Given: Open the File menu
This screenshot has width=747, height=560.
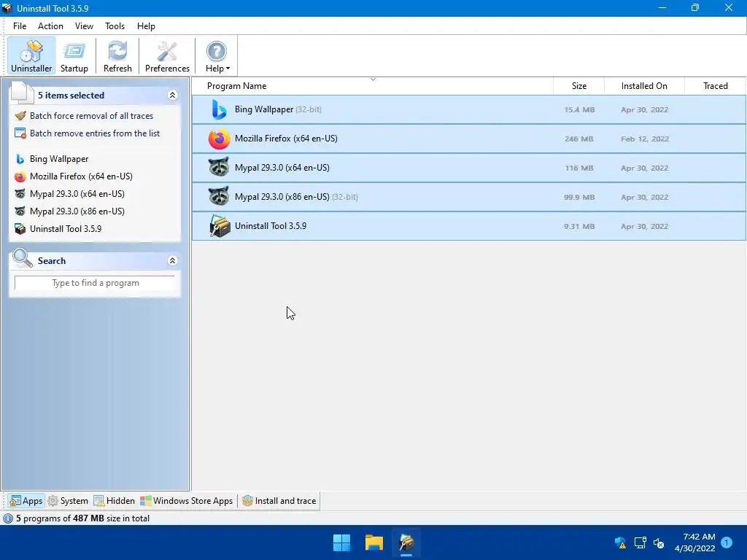Looking at the screenshot, I should tap(20, 26).
